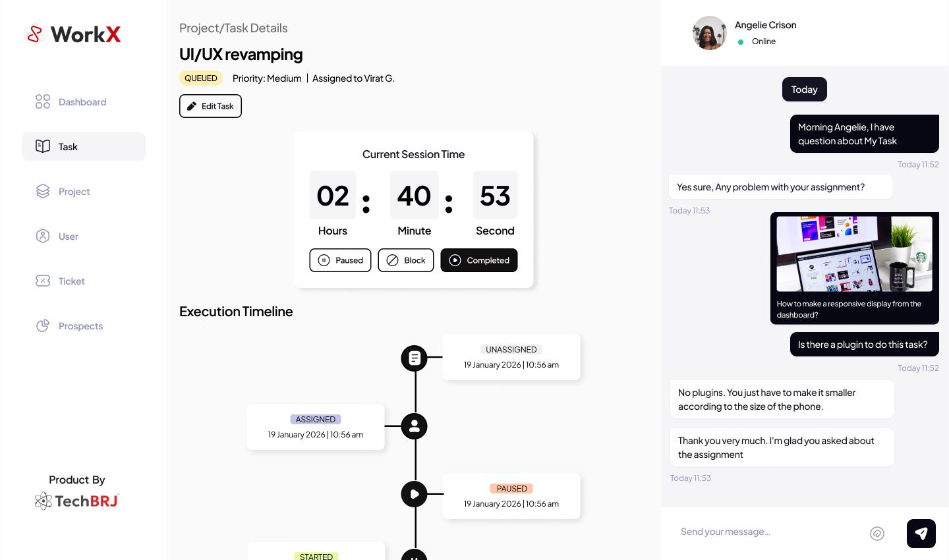Screen dimensions: 949x560
Task: Click the WorkX logo
Action: [73, 34]
